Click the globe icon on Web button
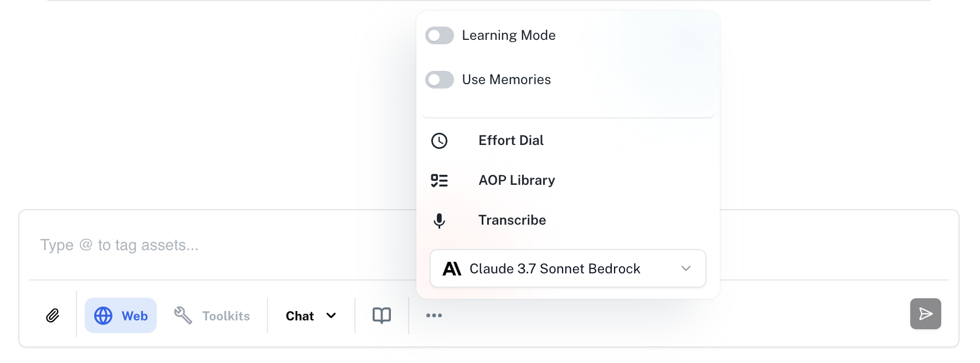Viewport: 980px width, 363px height. [x=104, y=315]
